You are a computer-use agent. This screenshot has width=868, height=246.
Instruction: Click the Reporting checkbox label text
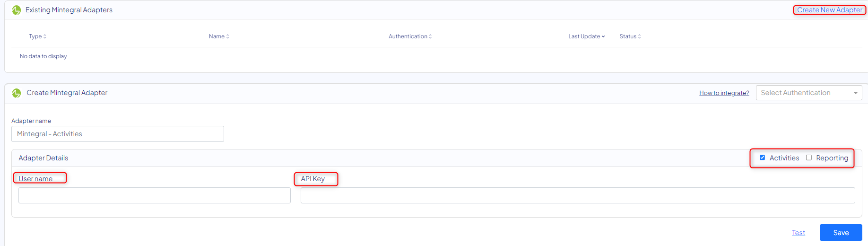(x=832, y=158)
